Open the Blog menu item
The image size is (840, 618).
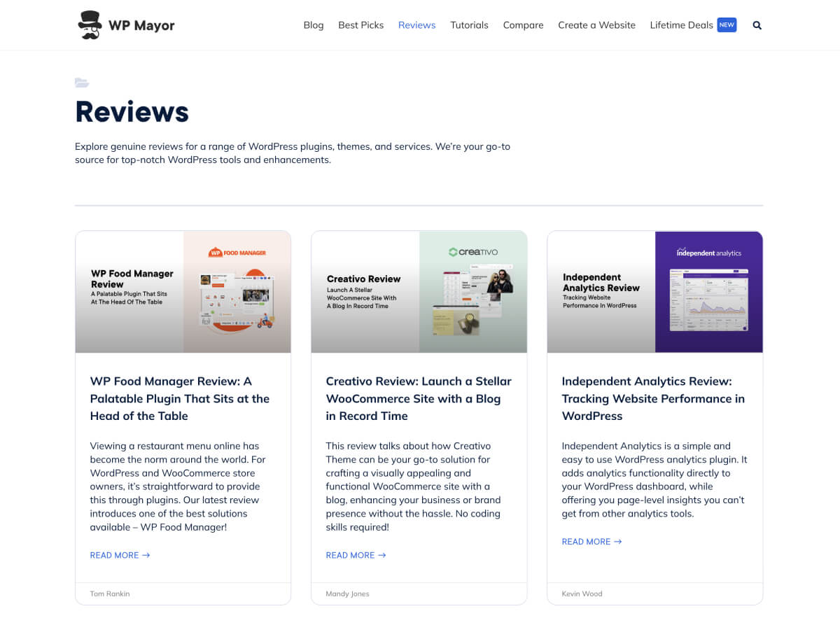pos(314,25)
